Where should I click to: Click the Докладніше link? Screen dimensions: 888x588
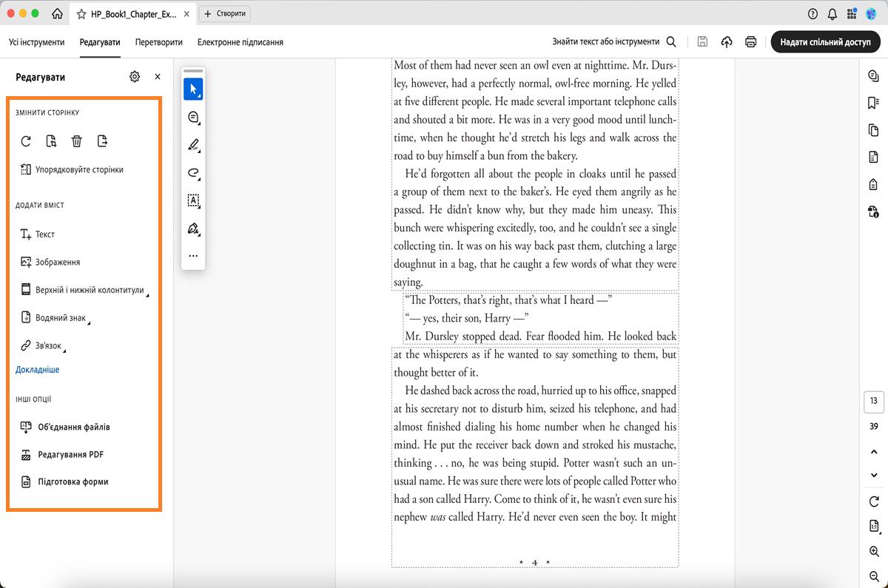click(38, 370)
